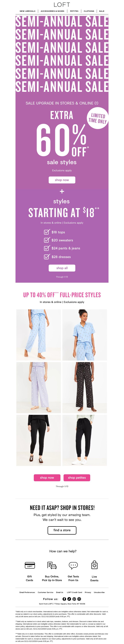Click the $28 dresses checkmark
The image size is (124, 644).
(47, 257)
